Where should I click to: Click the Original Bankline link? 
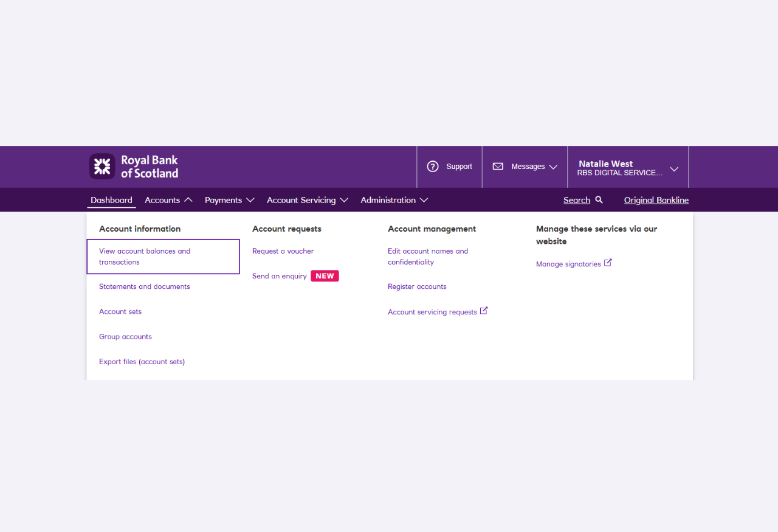[x=656, y=199]
